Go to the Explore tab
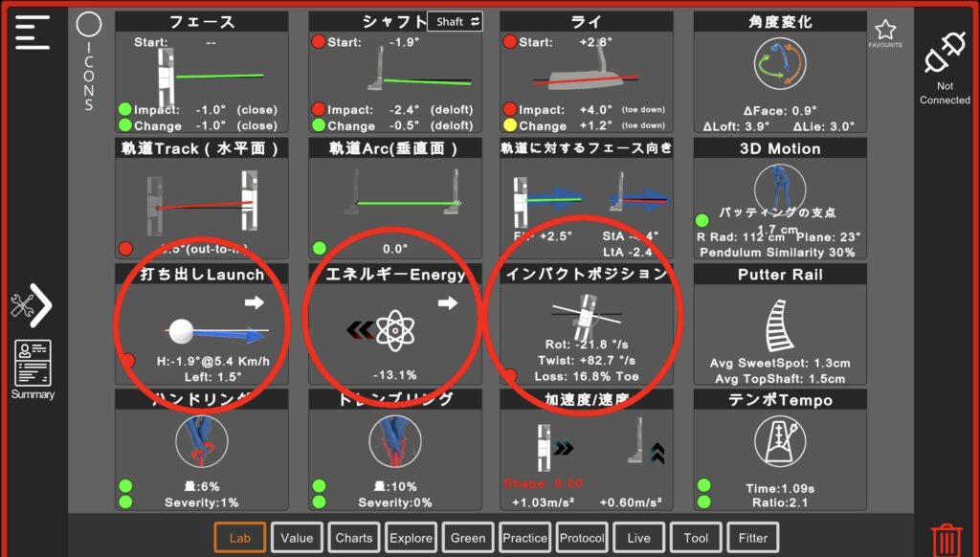980x557 pixels. pos(411,538)
